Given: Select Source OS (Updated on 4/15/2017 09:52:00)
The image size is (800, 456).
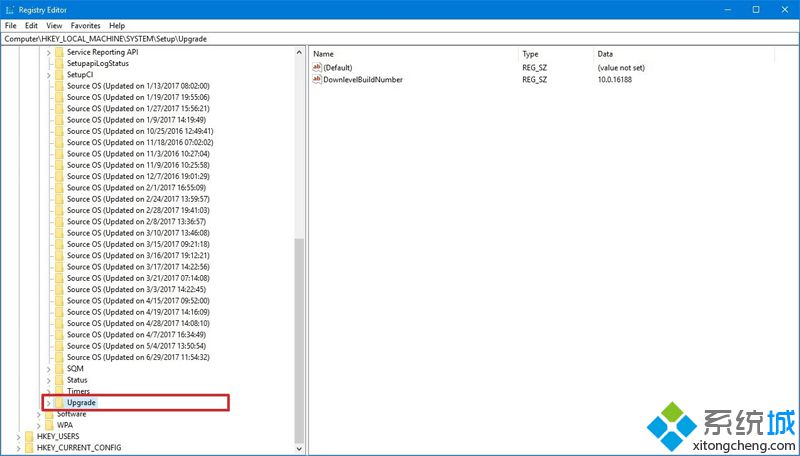Looking at the screenshot, I should coord(138,300).
